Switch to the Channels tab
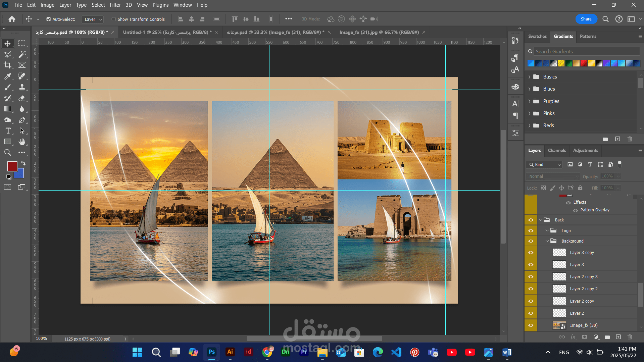Viewport: 644px width, 362px height. tap(557, 150)
